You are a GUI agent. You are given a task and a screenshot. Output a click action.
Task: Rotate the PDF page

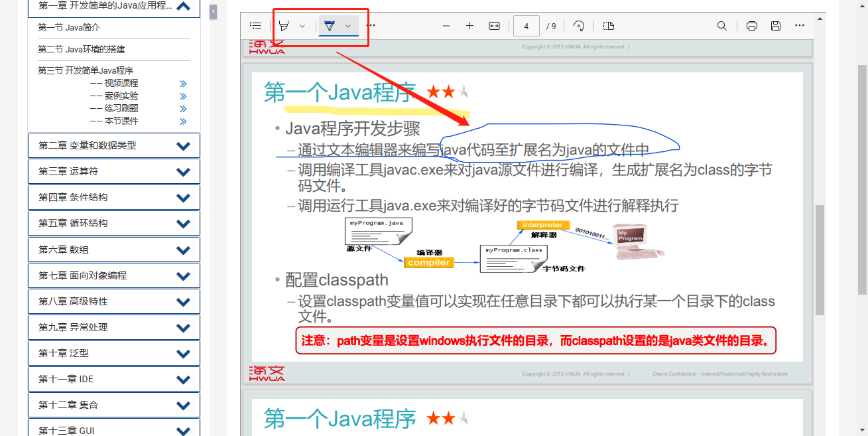[x=579, y=26]
